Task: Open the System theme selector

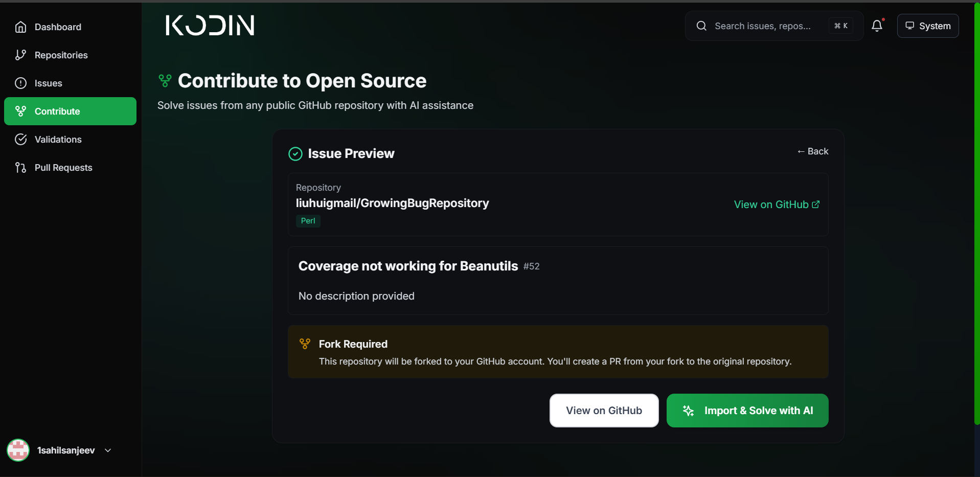Action: click(x=928, y=26)
